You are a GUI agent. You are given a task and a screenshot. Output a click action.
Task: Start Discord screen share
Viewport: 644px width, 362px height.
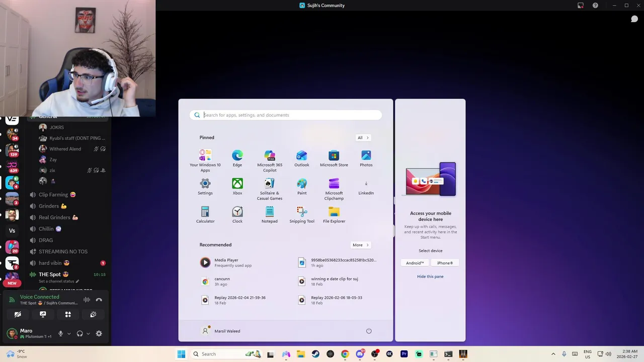tap(43, 315)
